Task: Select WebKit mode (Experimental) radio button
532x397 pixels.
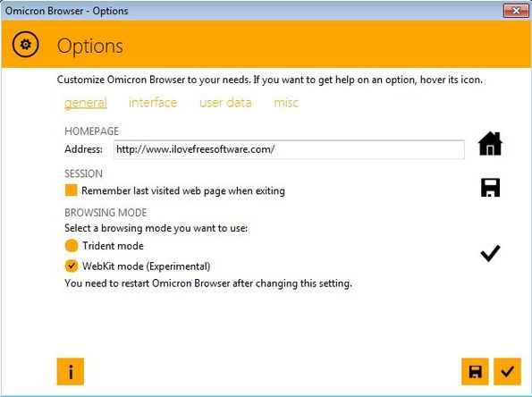Action: 72,266
